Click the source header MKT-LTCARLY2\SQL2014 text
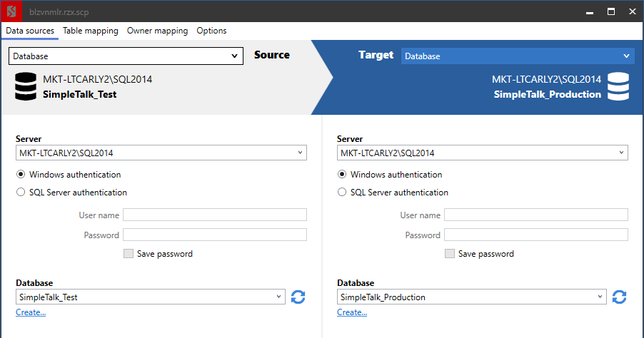The height and width of the screenshot is (338, 644). (x=97, y=79)
